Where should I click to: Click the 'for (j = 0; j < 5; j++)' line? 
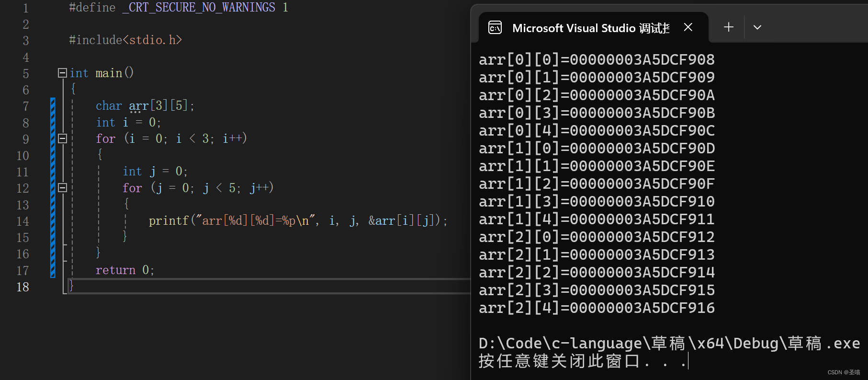[x=198, y=188]
